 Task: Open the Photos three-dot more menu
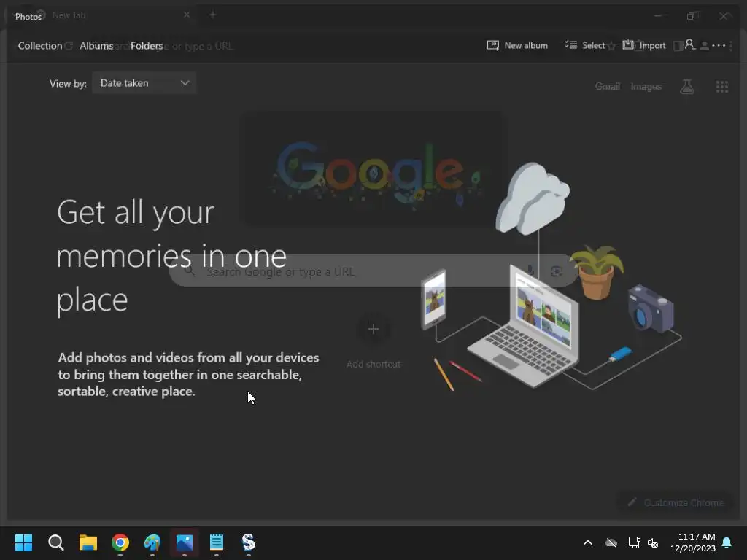[x=718, y=46]
